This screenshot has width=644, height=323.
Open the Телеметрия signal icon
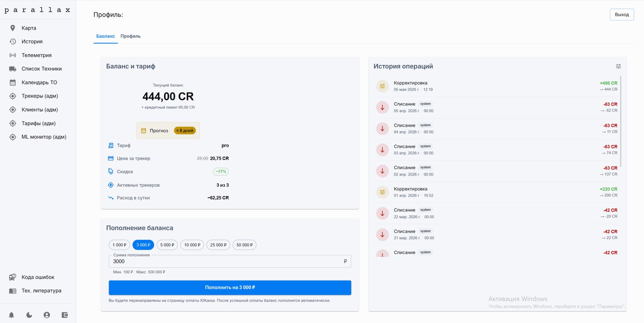(12, 55)
